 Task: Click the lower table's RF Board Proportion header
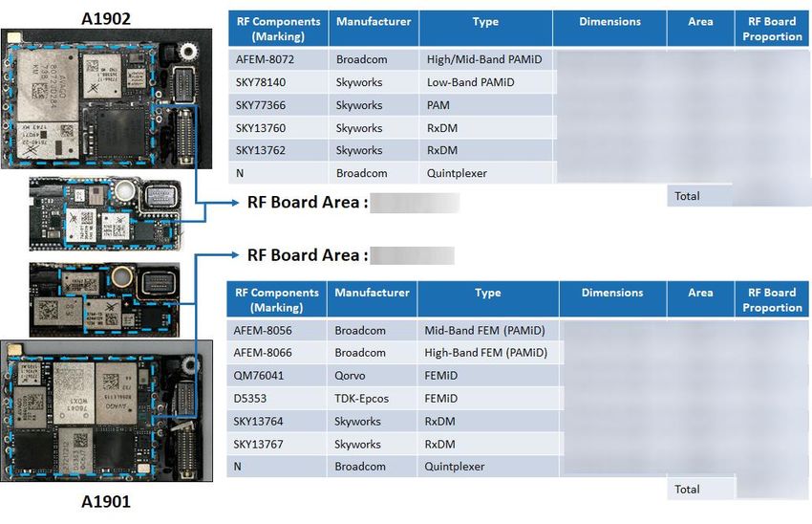pyautogui.click(x=772, y=299)
